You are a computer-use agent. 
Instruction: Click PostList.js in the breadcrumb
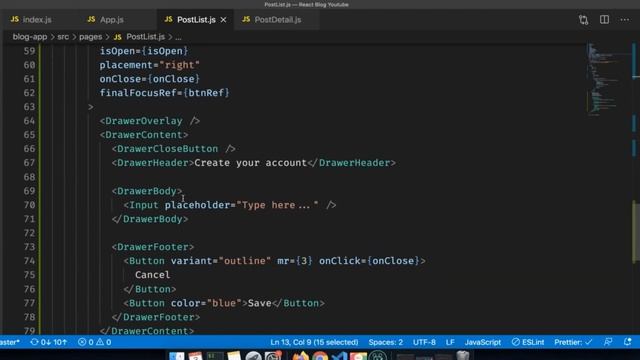[145, 37]
